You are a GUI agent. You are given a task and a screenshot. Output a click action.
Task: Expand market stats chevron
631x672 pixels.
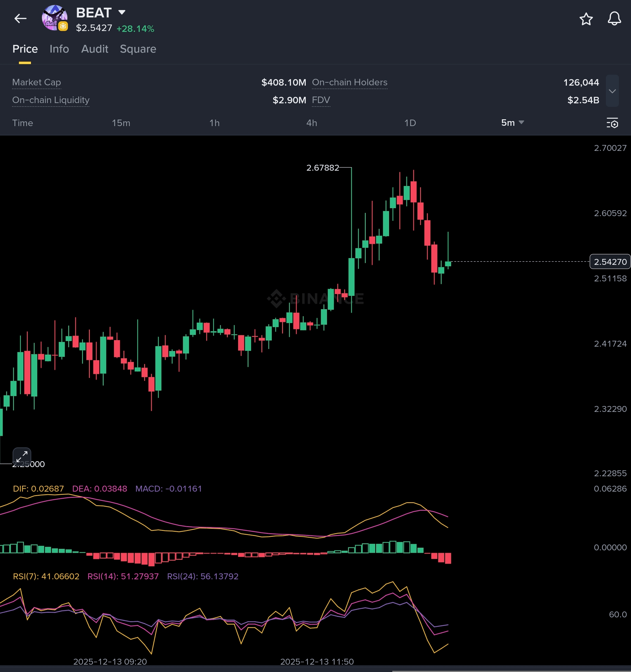click(x=612, y=91)
